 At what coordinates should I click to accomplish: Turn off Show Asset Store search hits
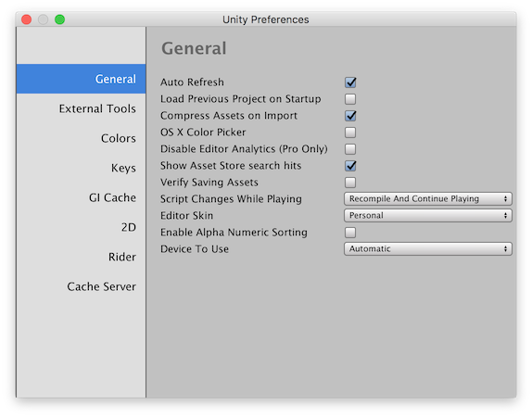point(350,166)
